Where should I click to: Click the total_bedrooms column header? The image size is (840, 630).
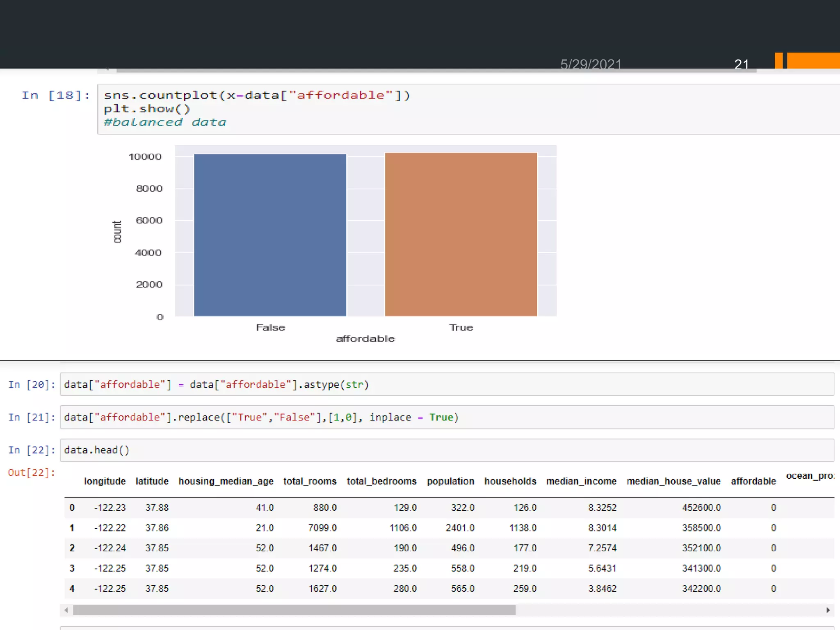pos(381,482)
